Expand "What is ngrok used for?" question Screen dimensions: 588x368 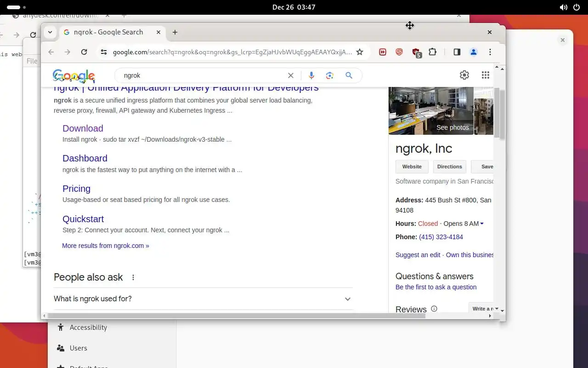[x=203, y=299]
